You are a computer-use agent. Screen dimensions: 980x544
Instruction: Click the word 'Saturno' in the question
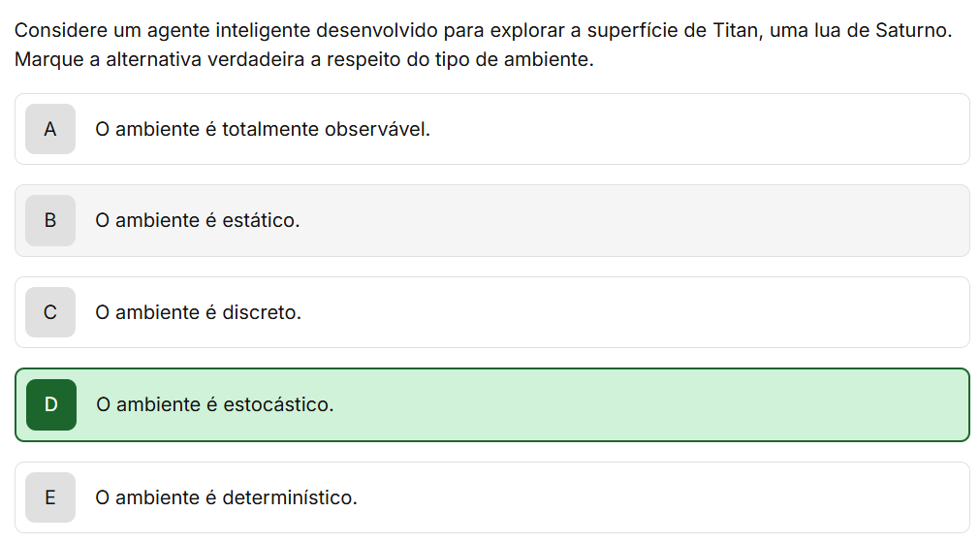click(913, 30)
